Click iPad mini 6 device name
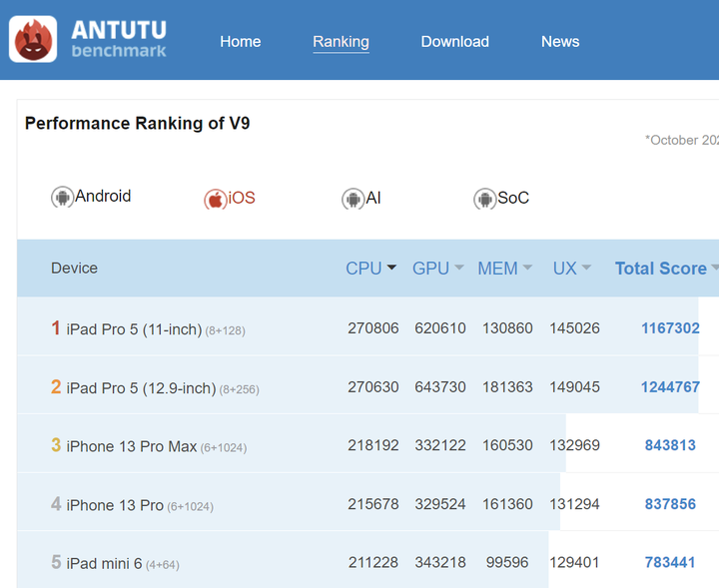This screenshot has width=719, height=588. point(104,563)
